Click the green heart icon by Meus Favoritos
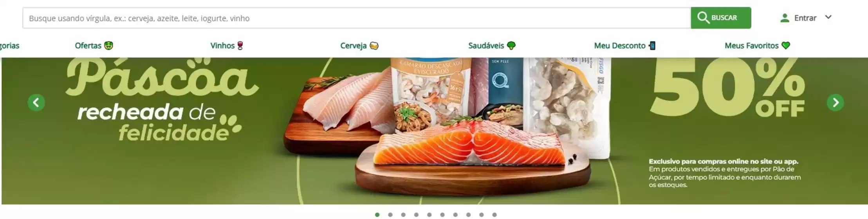868x219 pixels. (x=786, y=46)
